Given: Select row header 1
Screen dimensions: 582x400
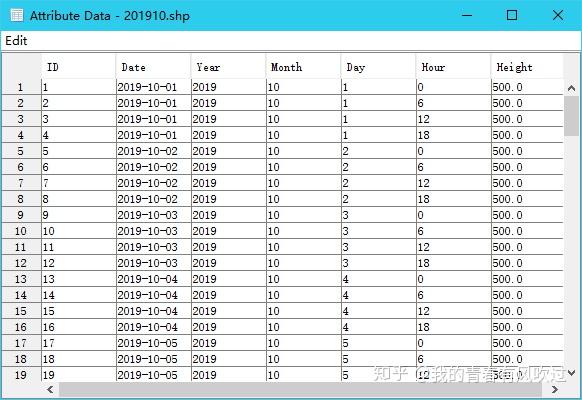Looking at the screenshot, I should (x=21, y=87).
